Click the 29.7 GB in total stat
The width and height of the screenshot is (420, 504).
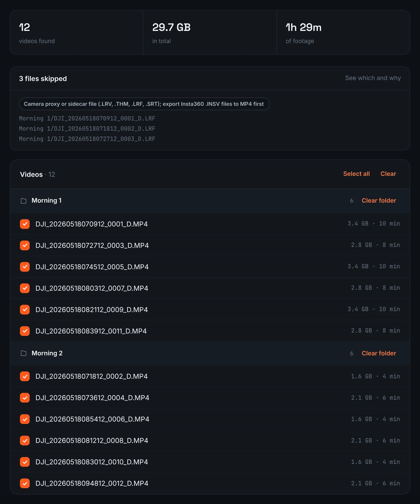210,33
